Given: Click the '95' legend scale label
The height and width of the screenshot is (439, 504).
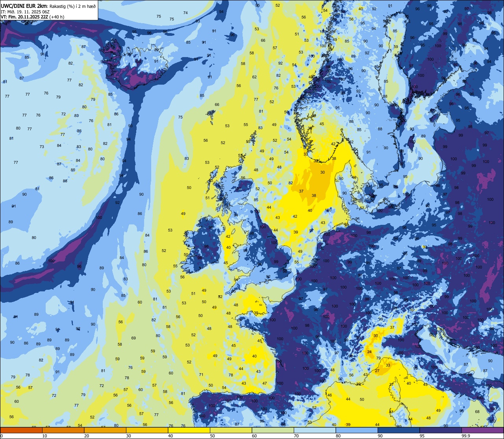Looking at the screenshot, I should click(x=422, y=436).
